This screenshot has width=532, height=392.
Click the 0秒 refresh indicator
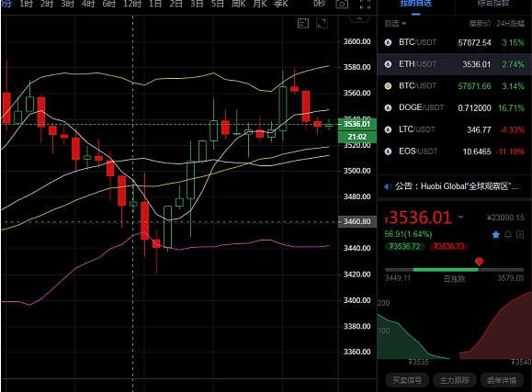click(x=319, y=4)
